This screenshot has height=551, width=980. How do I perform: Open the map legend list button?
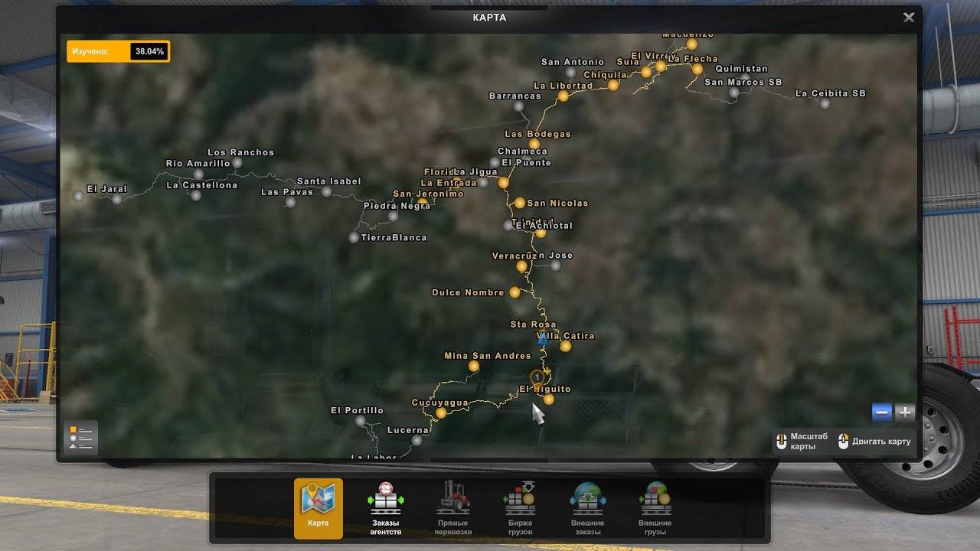[80, 439]
